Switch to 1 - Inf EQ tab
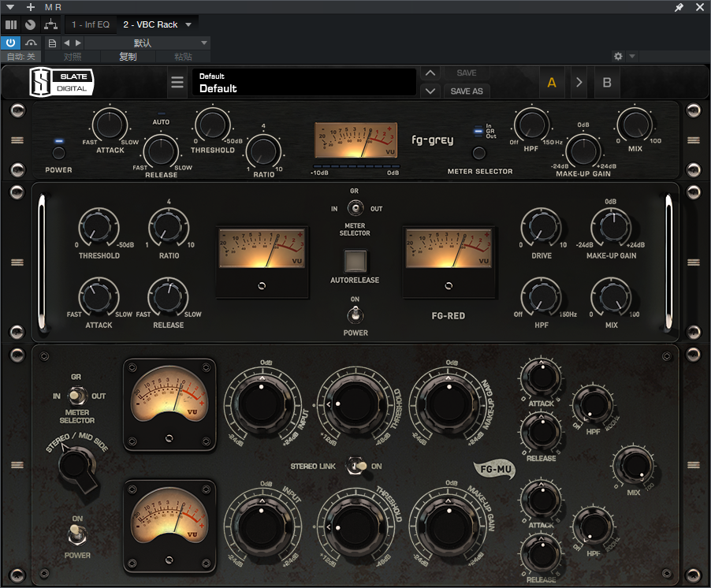The width and height of the screenshot is (711, 588). coord(91,24)
